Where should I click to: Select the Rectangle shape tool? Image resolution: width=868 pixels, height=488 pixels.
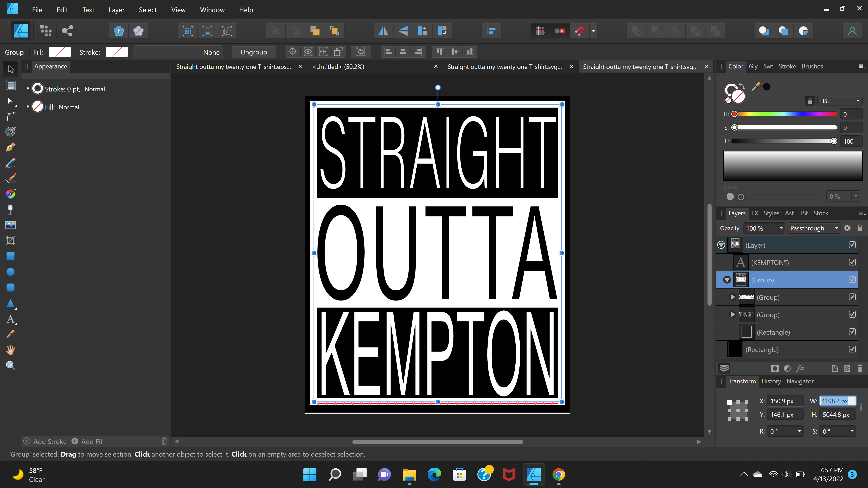click(x=10, y=256)
